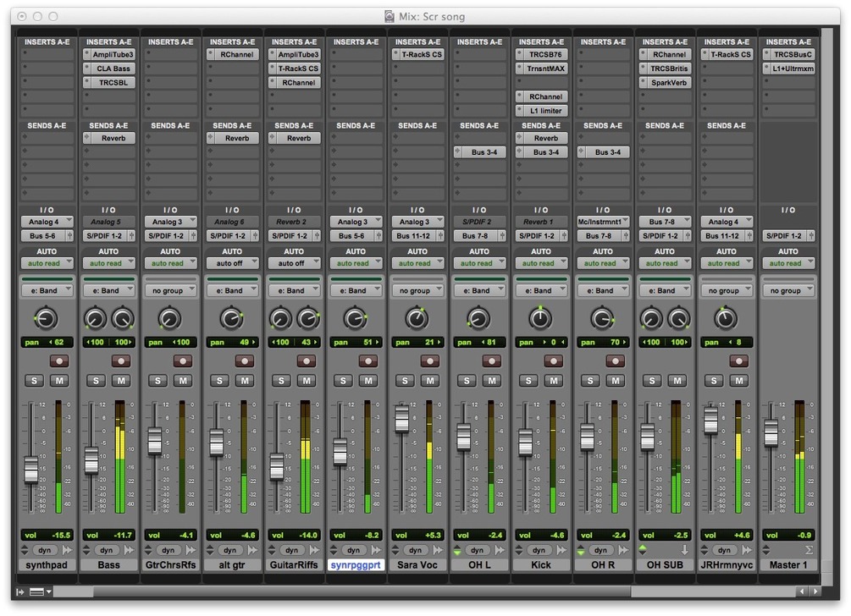Viewport: 851px width, 616px height.
Task: Select the GuitarRiffs track name
Action: coord(294,565)
